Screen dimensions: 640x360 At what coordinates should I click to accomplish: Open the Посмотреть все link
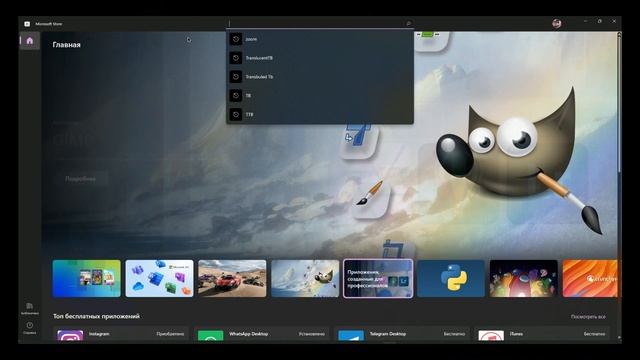[x=588, y=317]
